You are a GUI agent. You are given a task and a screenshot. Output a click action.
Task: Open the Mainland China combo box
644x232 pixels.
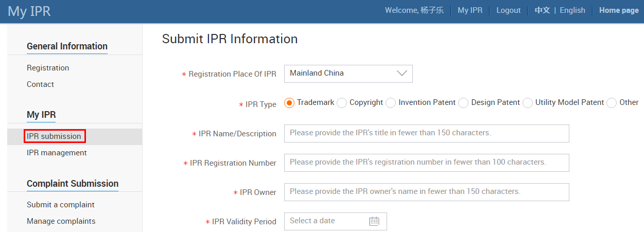349,74
